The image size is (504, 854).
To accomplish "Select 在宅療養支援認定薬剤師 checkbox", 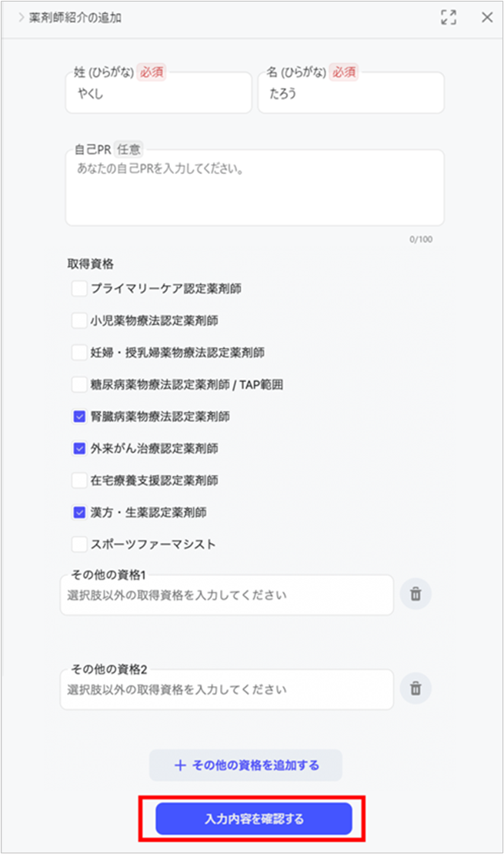I will [79, 481].
